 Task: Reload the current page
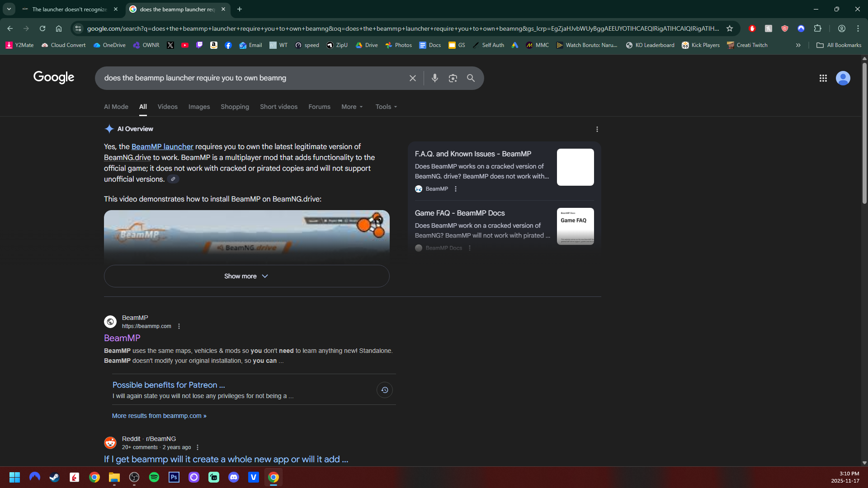pos(42,28)
